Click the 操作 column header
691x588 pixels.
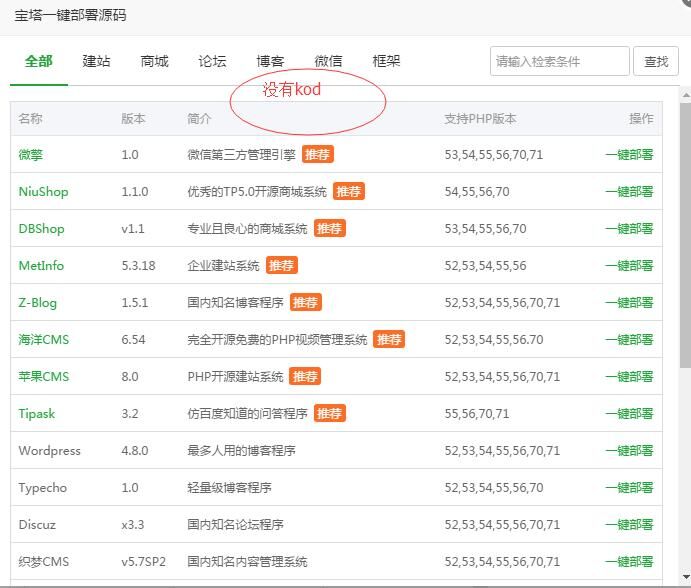coord(641,119)
